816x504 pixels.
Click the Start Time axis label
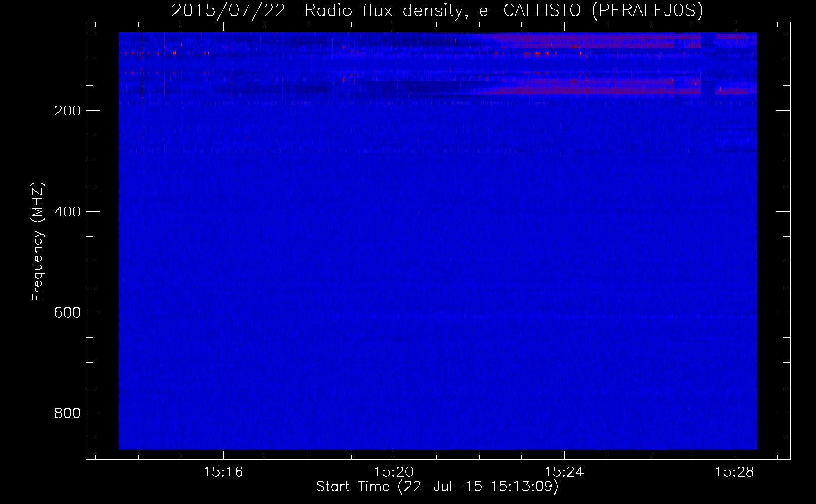(x=437, y=487)
